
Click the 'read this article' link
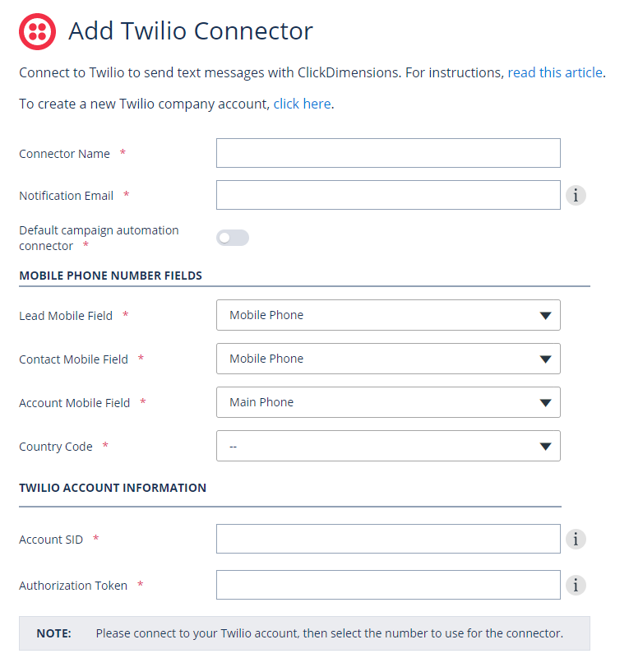[x=555, y=72]
